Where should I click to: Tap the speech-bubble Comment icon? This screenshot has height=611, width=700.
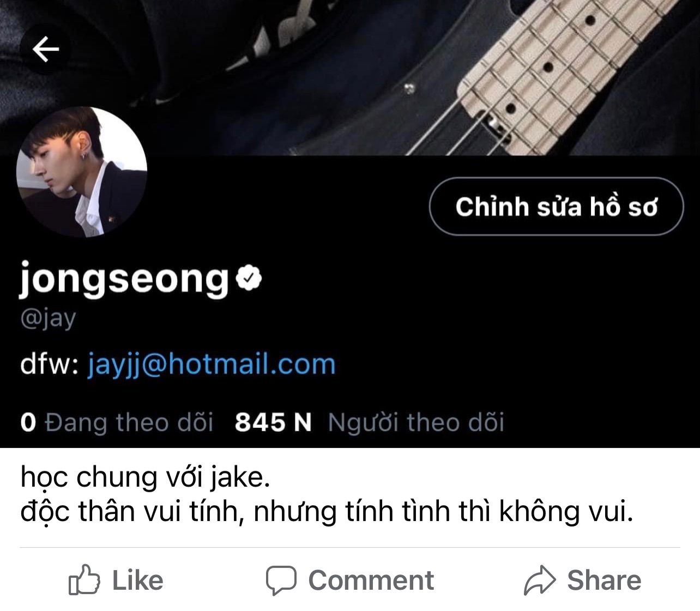point(281,580)
